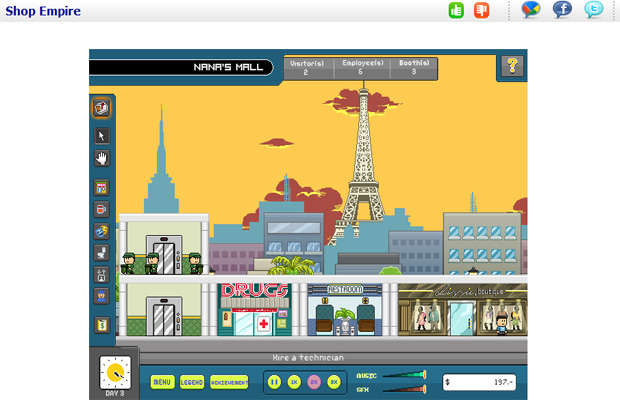Viewport: 620px width, 400px height.
Task: Click the thumbs down dislike icon
Action: click(x=481, y=10)
